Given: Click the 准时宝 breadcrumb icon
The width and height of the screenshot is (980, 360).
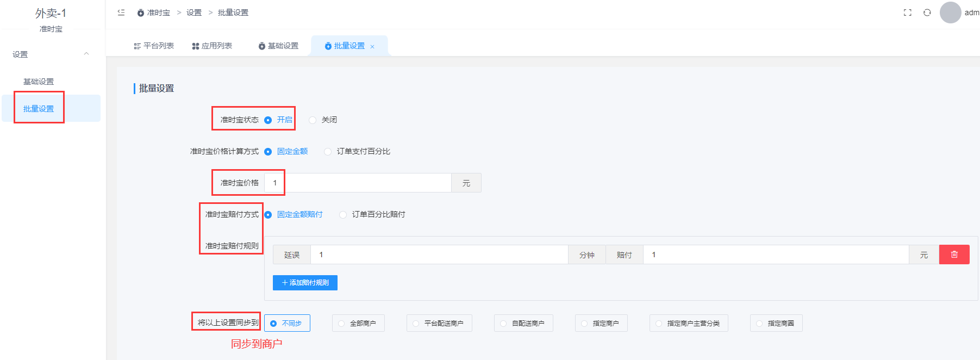Looking at the screenshot, I should click(x=141, y=13).
